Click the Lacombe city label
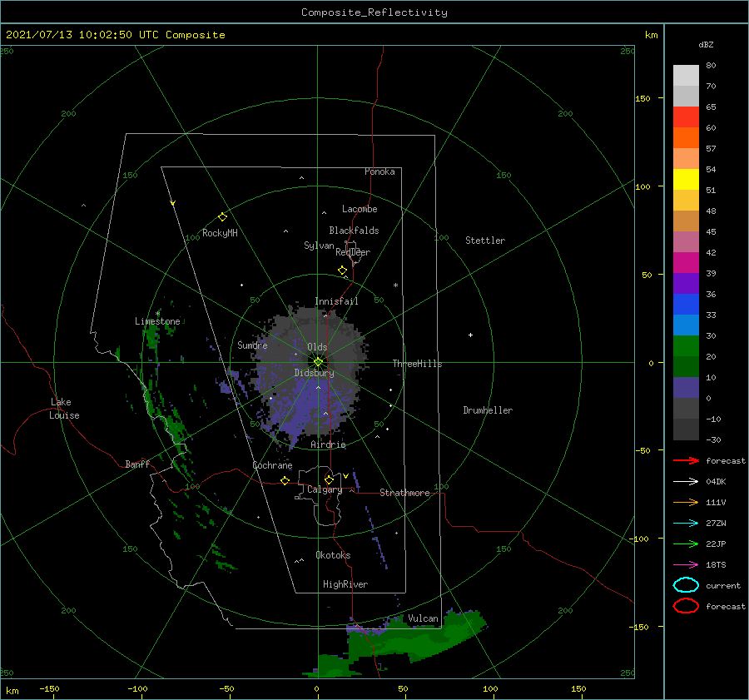This screenshot has width=749, height=700. (x=360, y=209)
